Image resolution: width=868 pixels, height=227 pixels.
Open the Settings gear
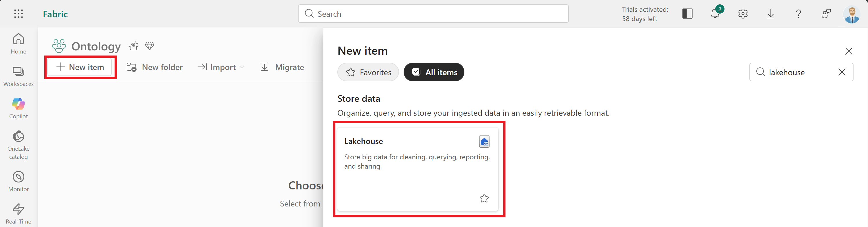pyautogui.click(x=743, y=14)
